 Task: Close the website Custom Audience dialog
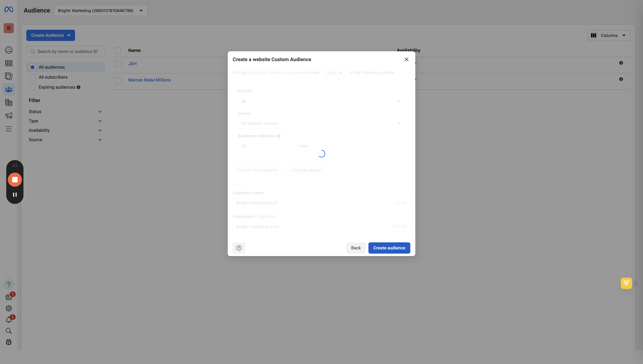[x=407, y=60]
